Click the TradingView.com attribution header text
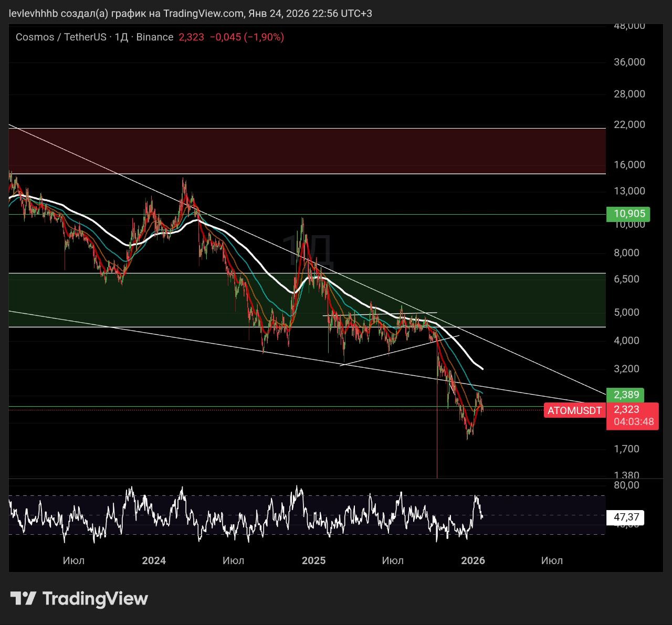 pyautogui.click(x=190, y=13)
